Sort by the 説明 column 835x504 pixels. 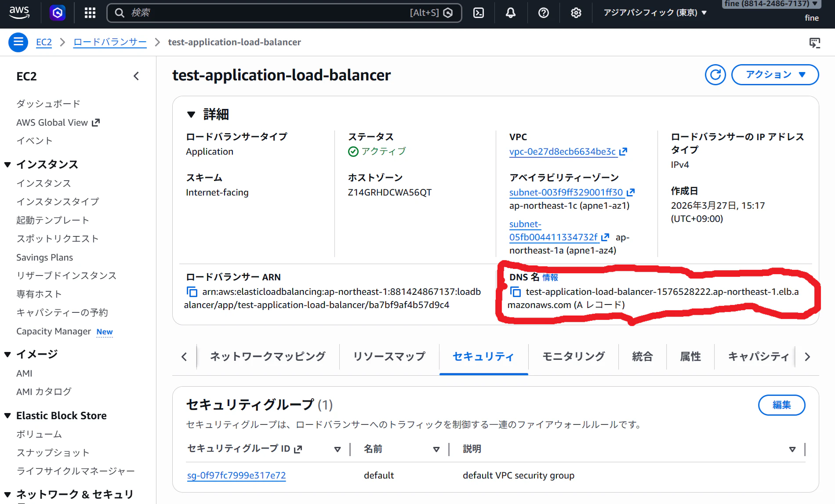tap(792, 449)
